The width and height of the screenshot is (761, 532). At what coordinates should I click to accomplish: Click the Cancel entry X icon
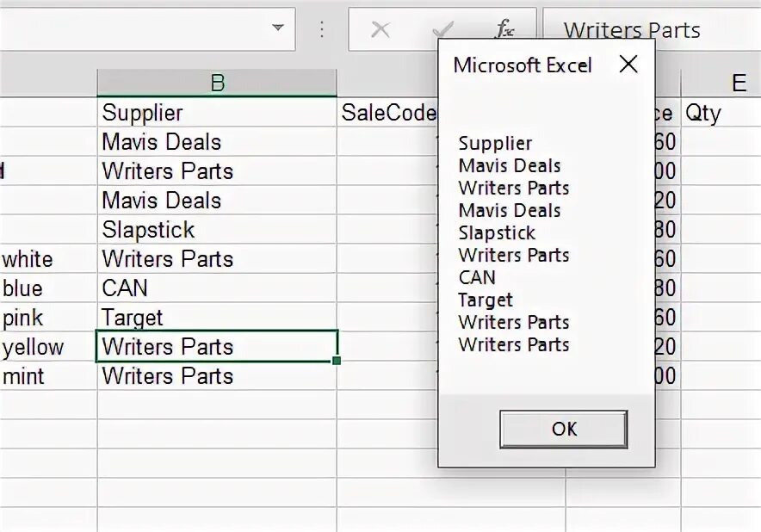pos(380,30)
